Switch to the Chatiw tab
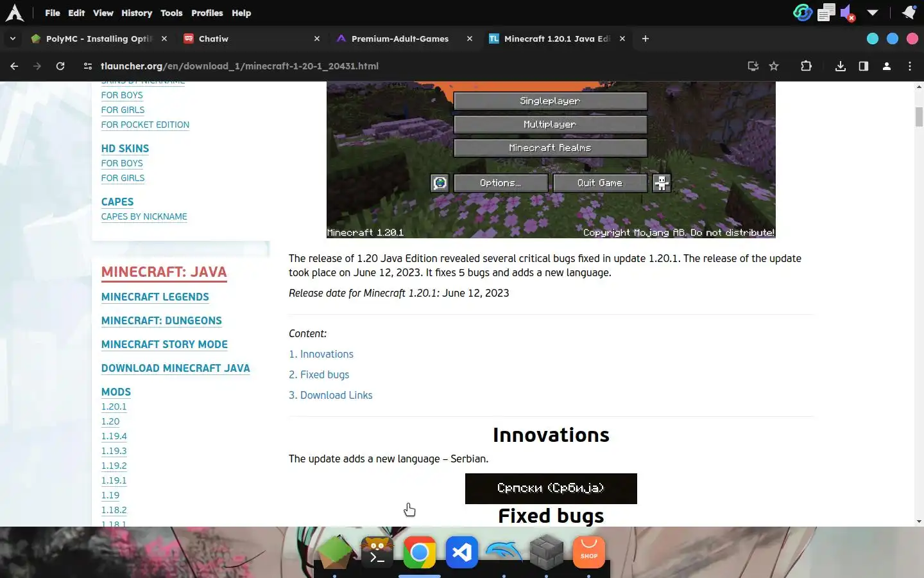 pyautogui.click(x=250, y=39)
